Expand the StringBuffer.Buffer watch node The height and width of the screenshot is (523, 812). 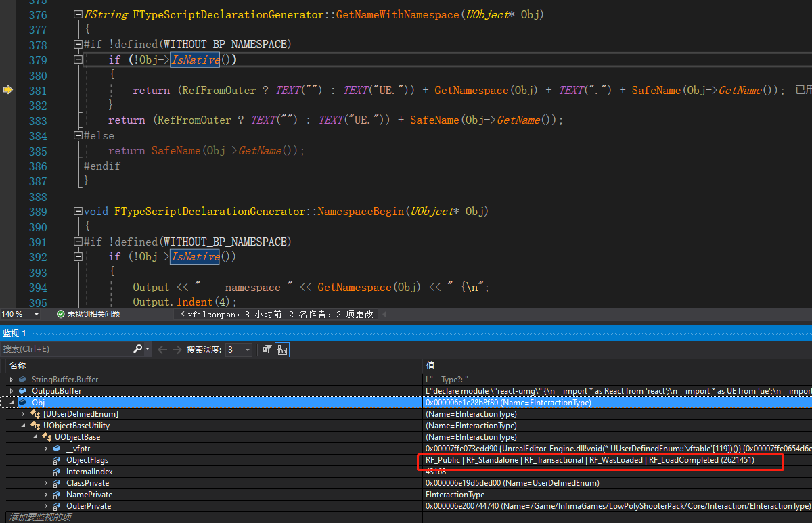pos(12,379)
